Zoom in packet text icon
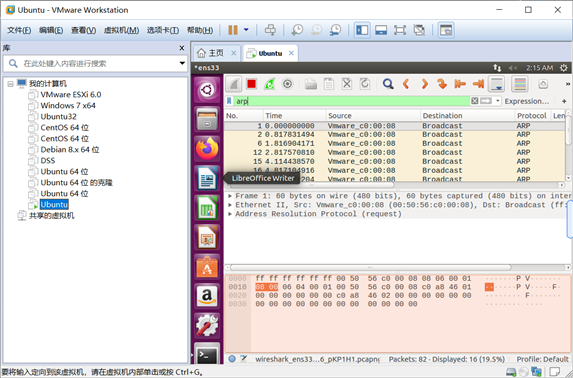The height and width of the screenshot is (378, 573). (543, 84)
